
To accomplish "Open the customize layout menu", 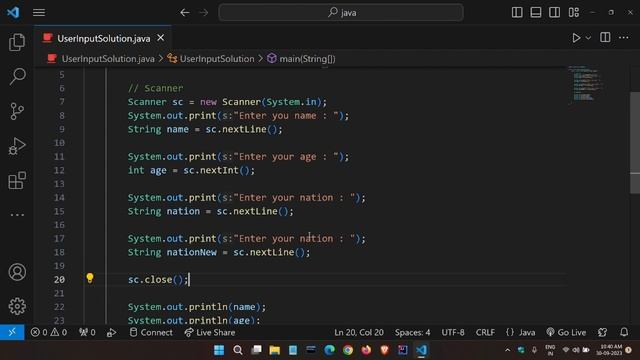I will click(x=573, y=12).
